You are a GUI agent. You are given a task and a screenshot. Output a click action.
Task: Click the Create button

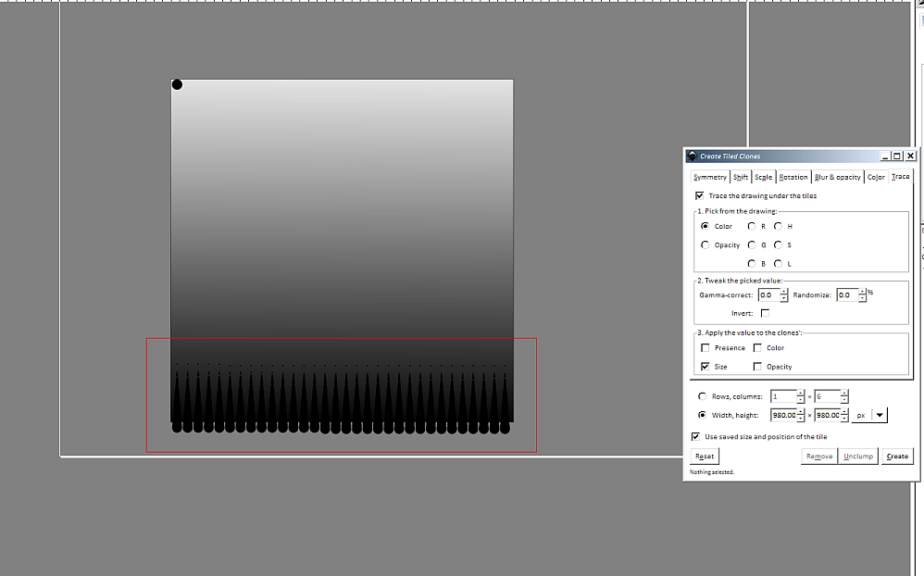pyautogui.click(x=897, y=457)
